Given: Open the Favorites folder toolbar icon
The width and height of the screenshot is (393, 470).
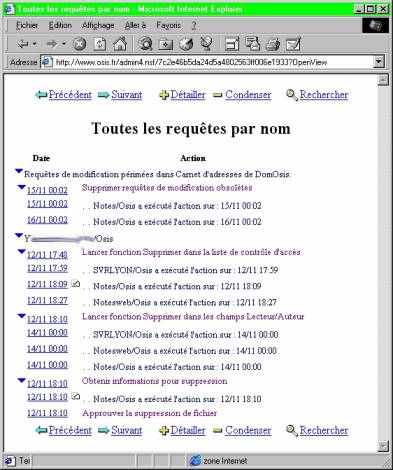Looking at the screenshot, I should coord(166,44).
